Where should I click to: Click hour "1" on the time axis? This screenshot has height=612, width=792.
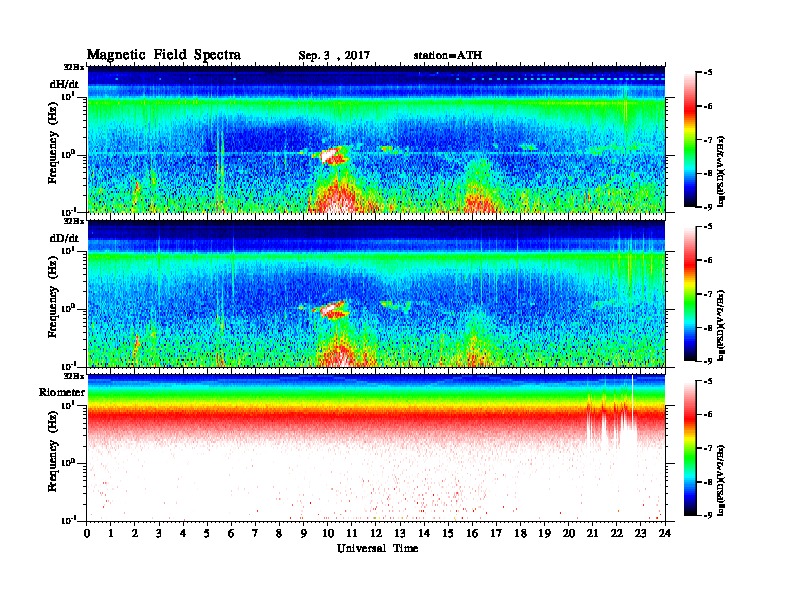click(x=111, y=534)
